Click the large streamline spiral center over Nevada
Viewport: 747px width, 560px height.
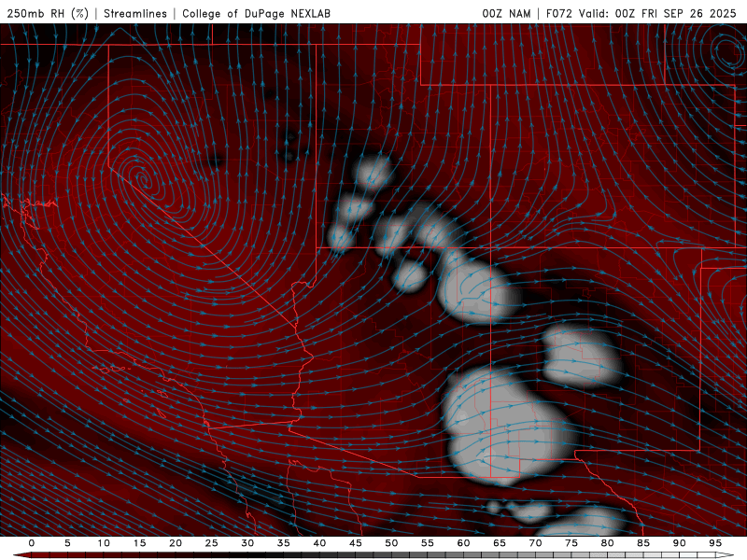(x=143, y=179)
